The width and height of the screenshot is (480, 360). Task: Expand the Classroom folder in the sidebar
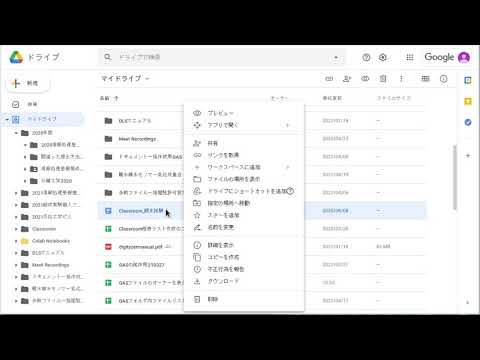point(16,229)
